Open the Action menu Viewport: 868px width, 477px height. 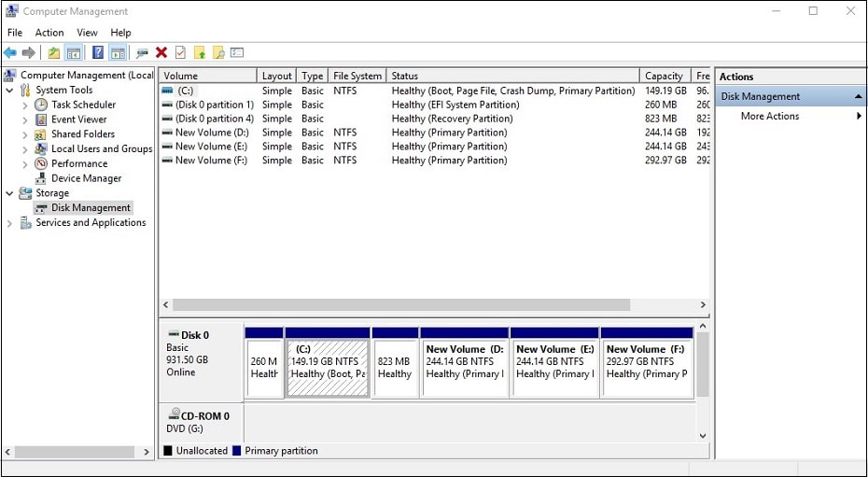(49, 33)
